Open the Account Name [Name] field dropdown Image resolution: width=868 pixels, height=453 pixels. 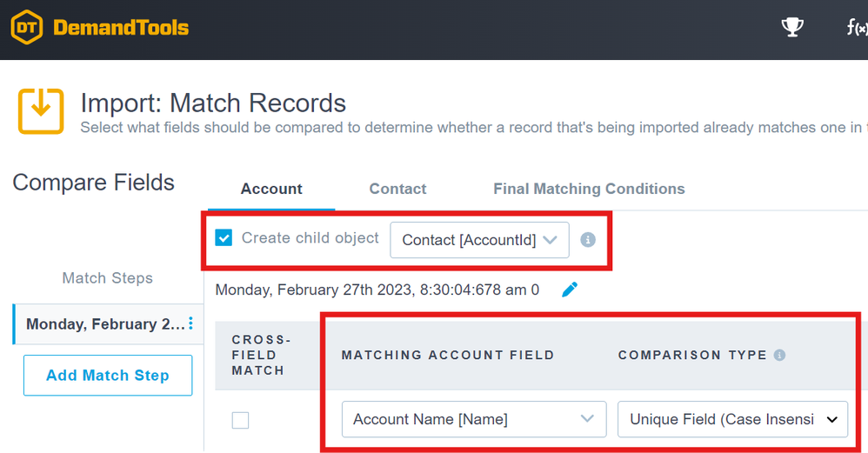tap(473, 419)
